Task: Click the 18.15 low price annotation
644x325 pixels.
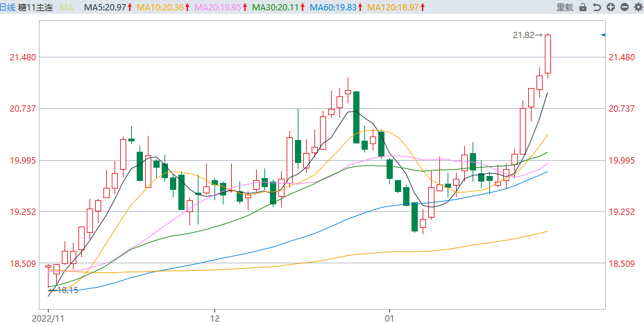Action: click(x=68, y=290)
